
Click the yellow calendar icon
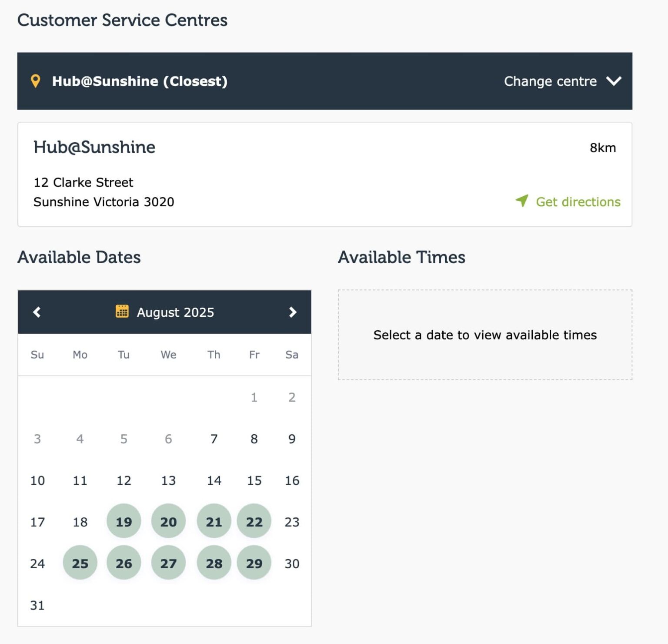[122, 312]
